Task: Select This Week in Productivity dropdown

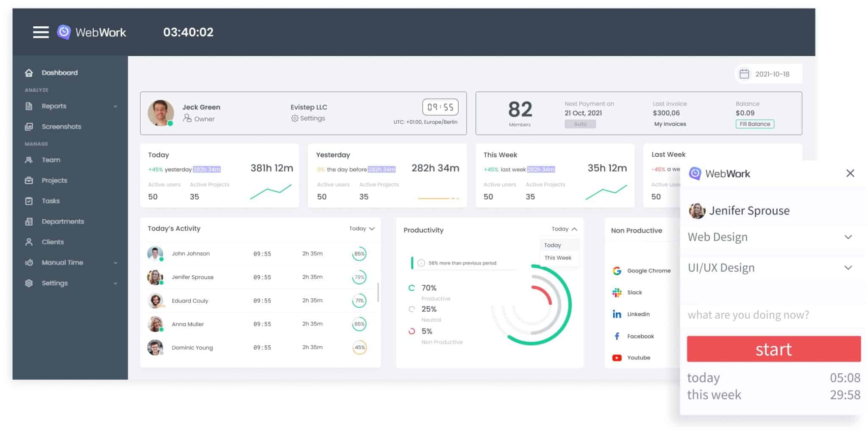Action: (x=558, y=257)
